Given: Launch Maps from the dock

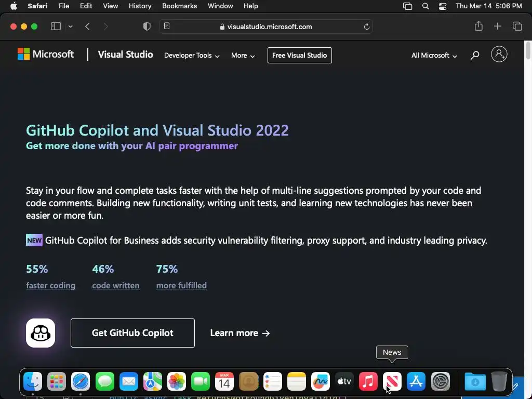Looking at the screenshot, I should (x=153, y=381).
